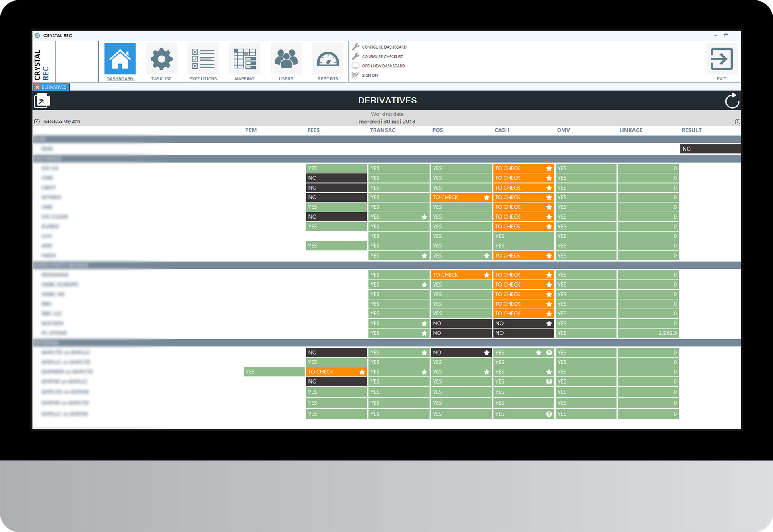Click the Configure Checklist wrench icon

click(x=355, y=56)
